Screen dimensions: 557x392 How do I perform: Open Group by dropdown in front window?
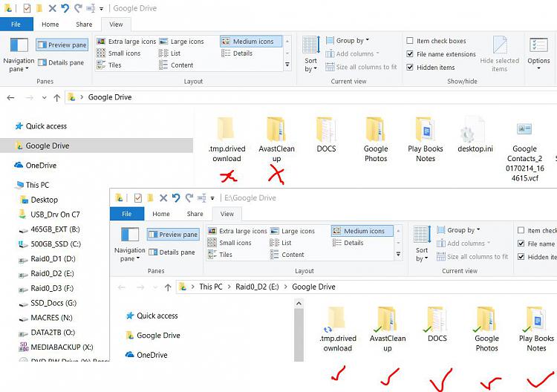point(459,230)
